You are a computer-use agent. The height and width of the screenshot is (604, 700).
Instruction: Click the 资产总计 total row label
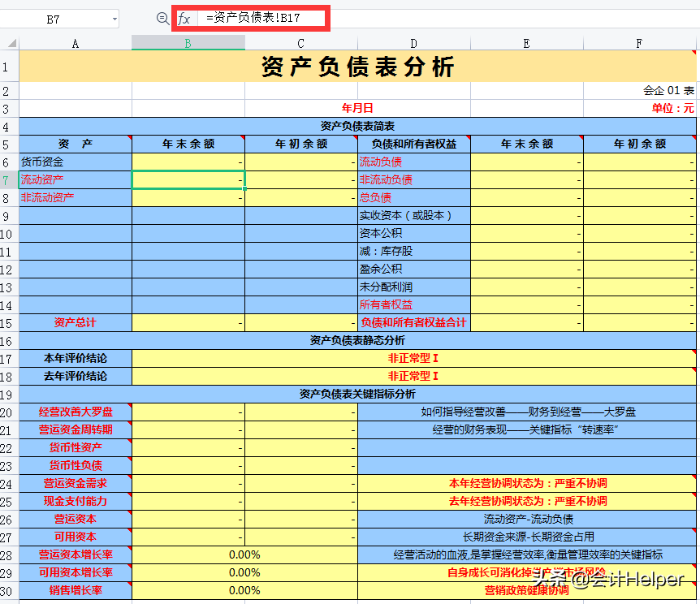[75, 322]
